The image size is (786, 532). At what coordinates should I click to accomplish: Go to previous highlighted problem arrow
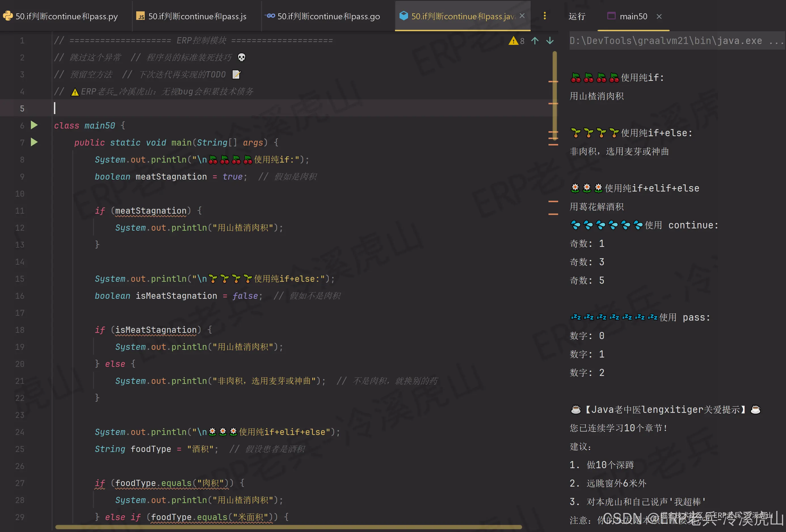535,41
